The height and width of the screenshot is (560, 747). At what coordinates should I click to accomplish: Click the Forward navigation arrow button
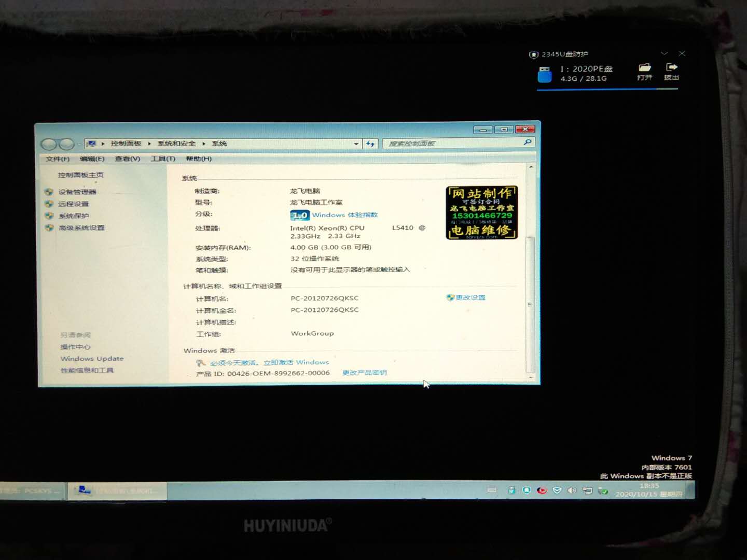pos(67,144)
